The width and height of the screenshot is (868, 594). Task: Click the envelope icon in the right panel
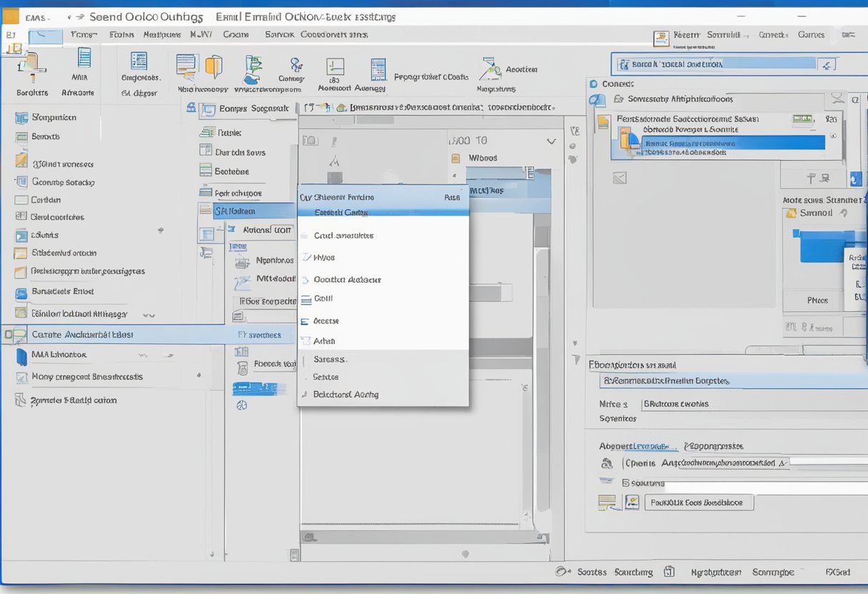pos(619,177)
